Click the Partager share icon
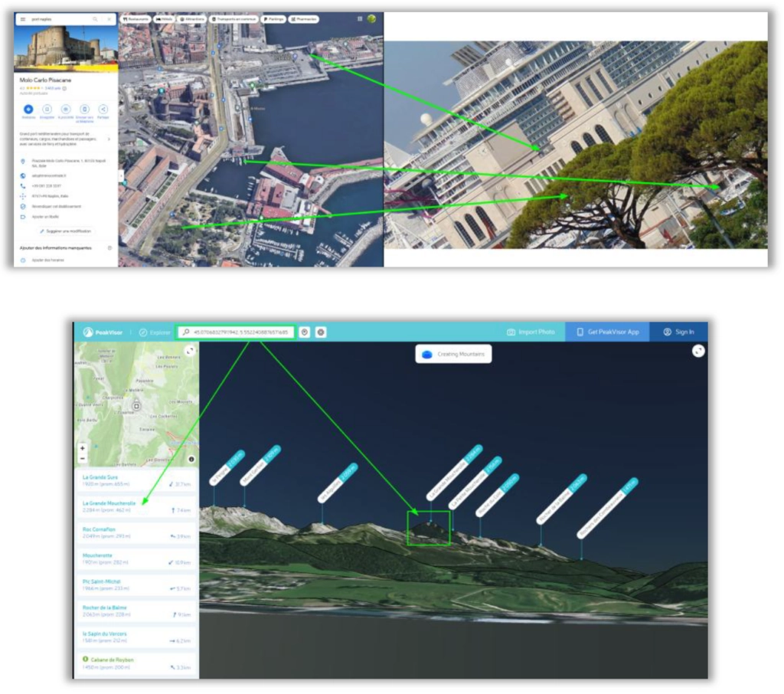This screenshot has width=784, height=694. 103,110
